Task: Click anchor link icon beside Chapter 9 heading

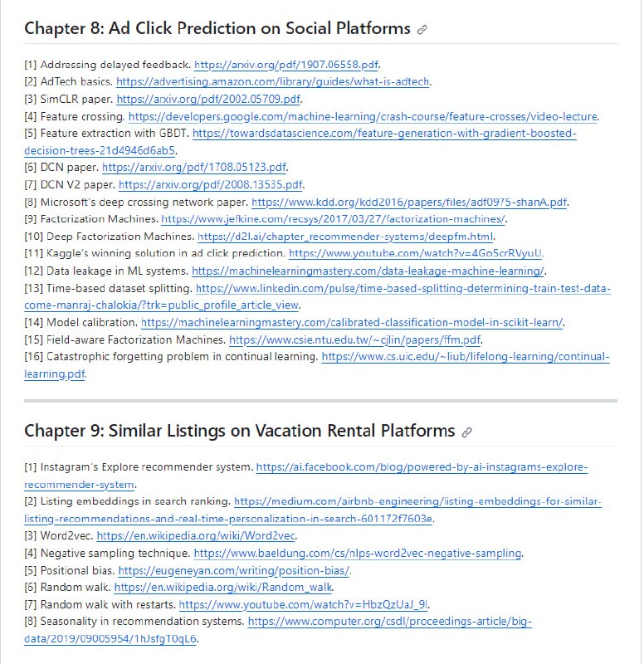Action: (x=467, y=432)
